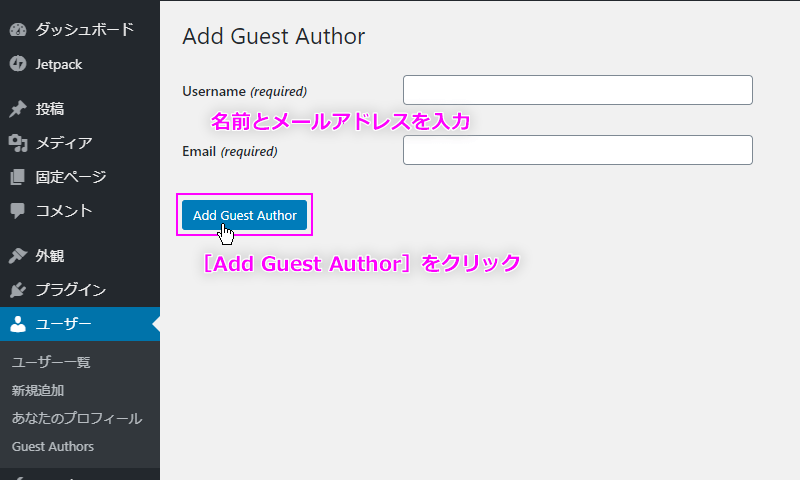800x480 pixels.
Task: Click the media icon beside メディア
Action: click(x=18, y=143)
